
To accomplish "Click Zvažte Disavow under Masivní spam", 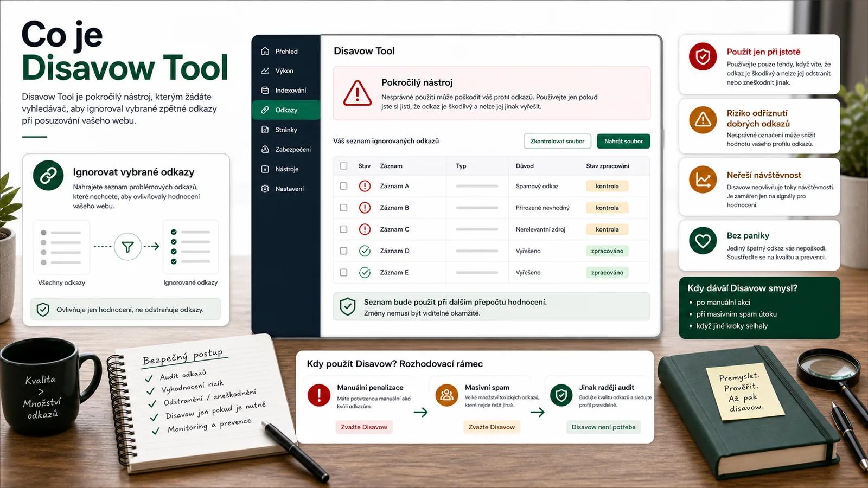I will pyautogui.click(x=492, y=427).
